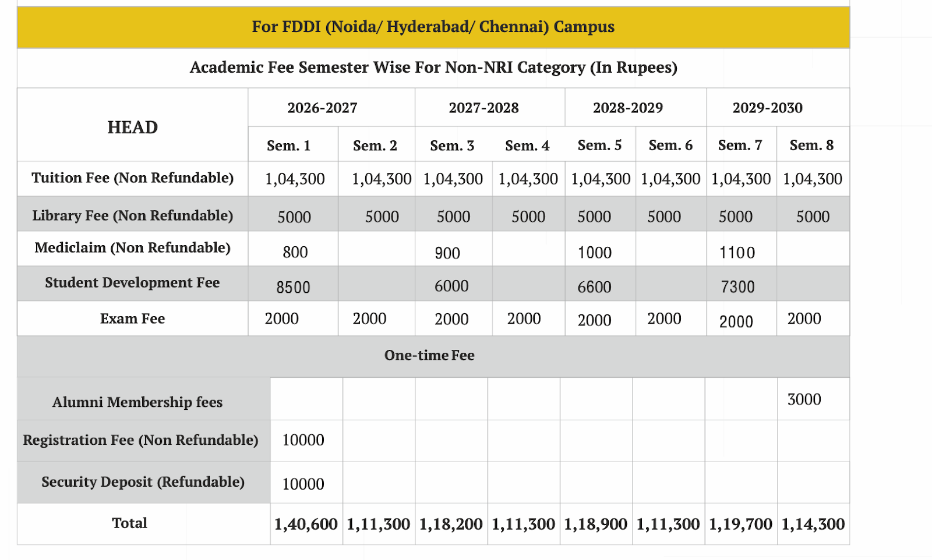Click the Tuition Fee (Non Refundable) row label
This screenshot has height=560, width=932.
(x=132, y=178)
